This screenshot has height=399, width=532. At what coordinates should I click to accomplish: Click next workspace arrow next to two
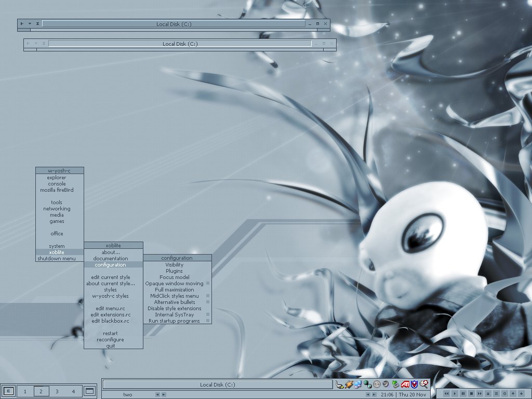[x=164, y=395]
